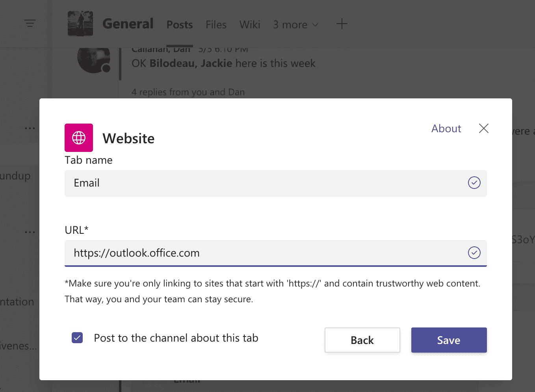Click the add a tab plus icon
The height and width of the screenshot is (392, 535).
(x=342, y=24)
